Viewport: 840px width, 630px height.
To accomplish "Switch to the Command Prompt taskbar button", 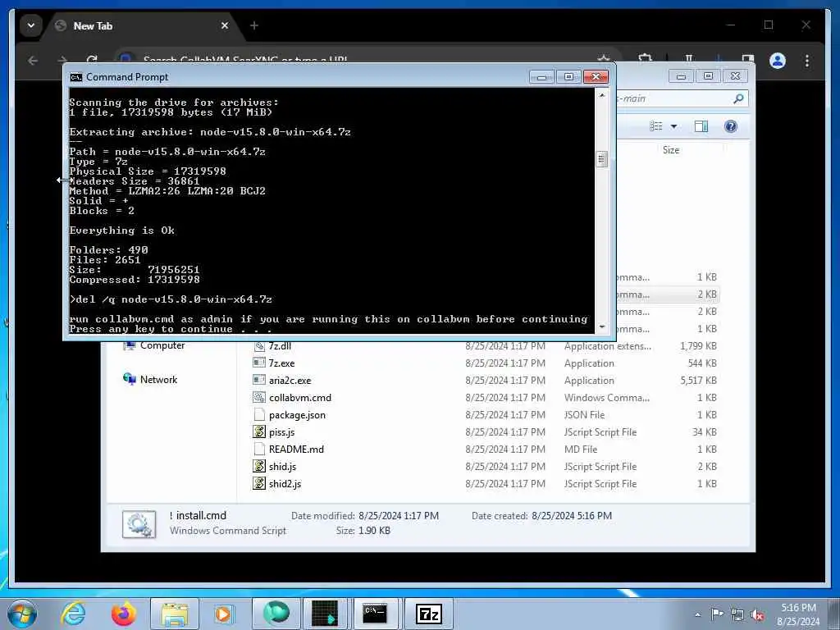I will 375,614.
